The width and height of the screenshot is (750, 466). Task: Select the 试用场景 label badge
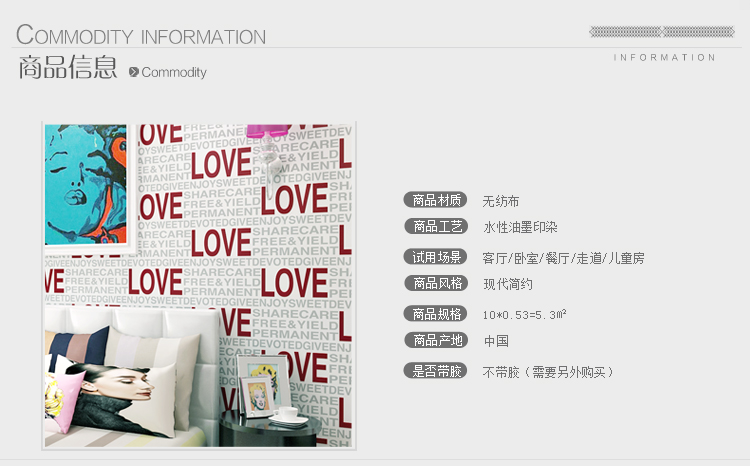click(436, 257)
